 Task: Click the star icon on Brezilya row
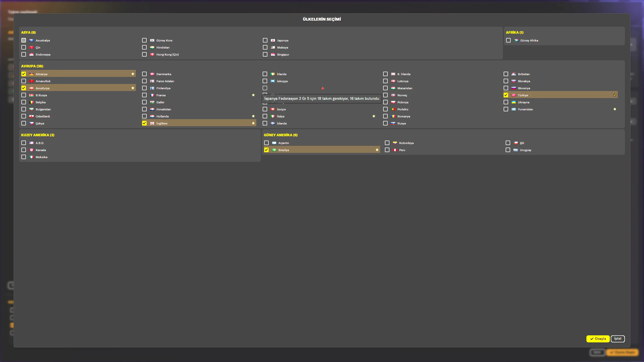pos(377,150)
